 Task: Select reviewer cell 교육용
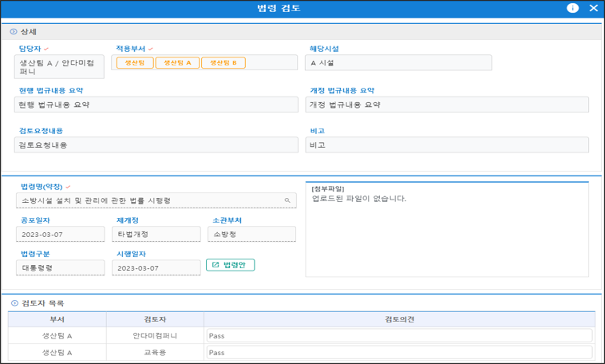155,352
